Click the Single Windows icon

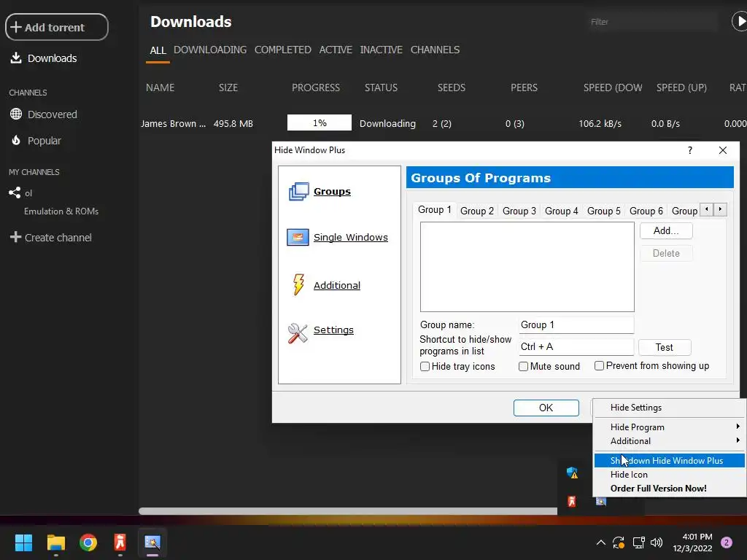tap(298, 237)
